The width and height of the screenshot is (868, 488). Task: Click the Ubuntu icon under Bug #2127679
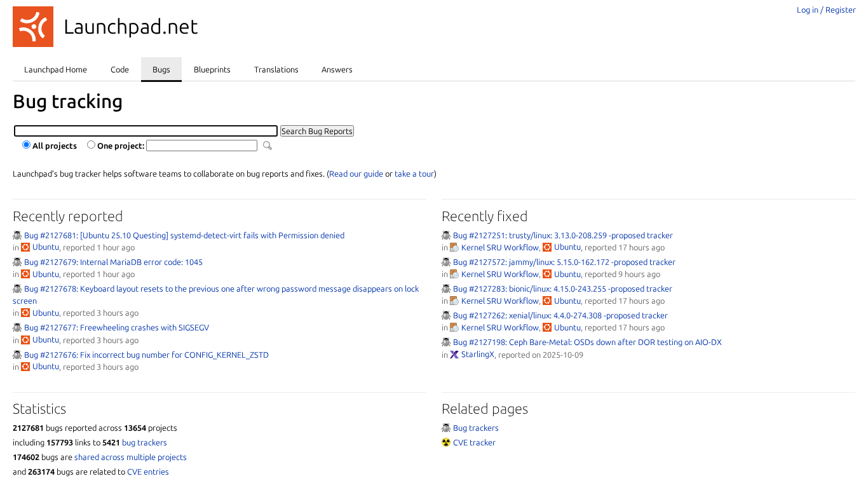pos(25,274)
